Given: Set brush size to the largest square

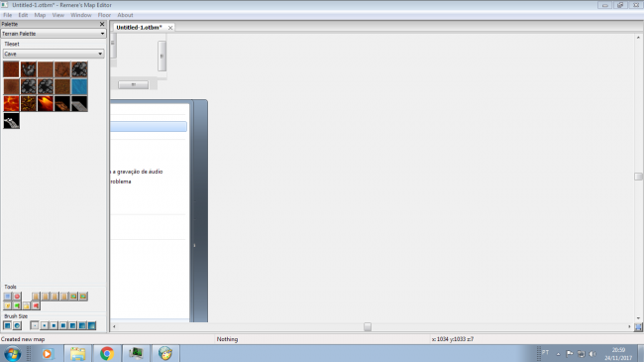Looking at the screenshot, I should 91,325.
